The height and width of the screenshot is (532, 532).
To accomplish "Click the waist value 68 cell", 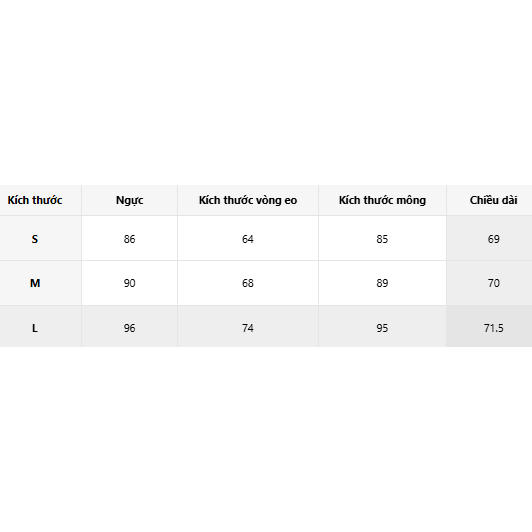I will tap(248, 283).
